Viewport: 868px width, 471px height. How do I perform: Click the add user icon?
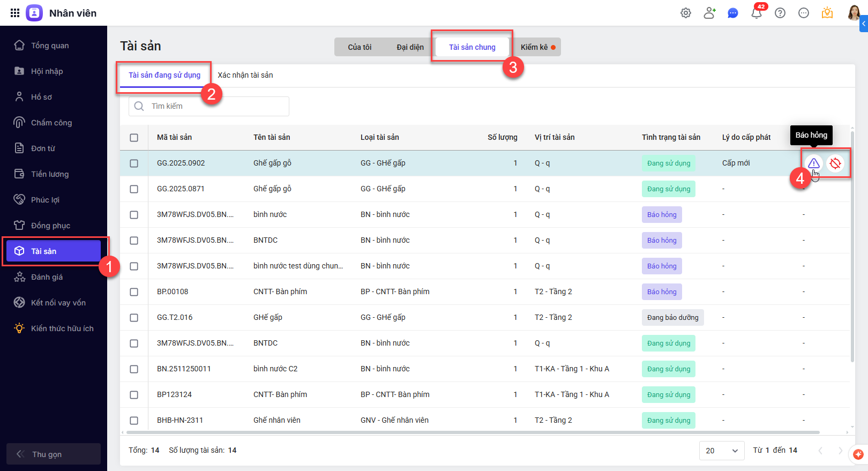[x=709, y=13]
